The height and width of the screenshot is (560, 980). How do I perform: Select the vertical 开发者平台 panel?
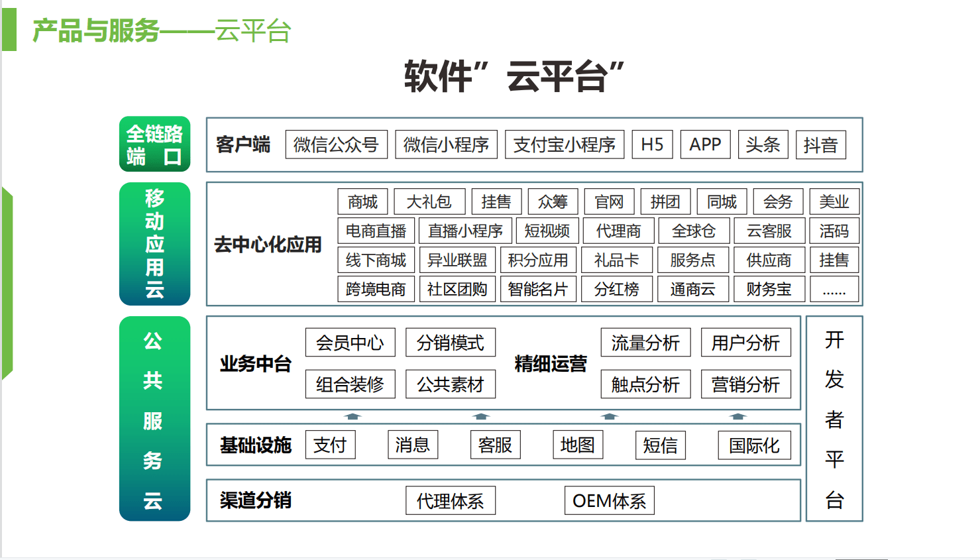point(835,419)
